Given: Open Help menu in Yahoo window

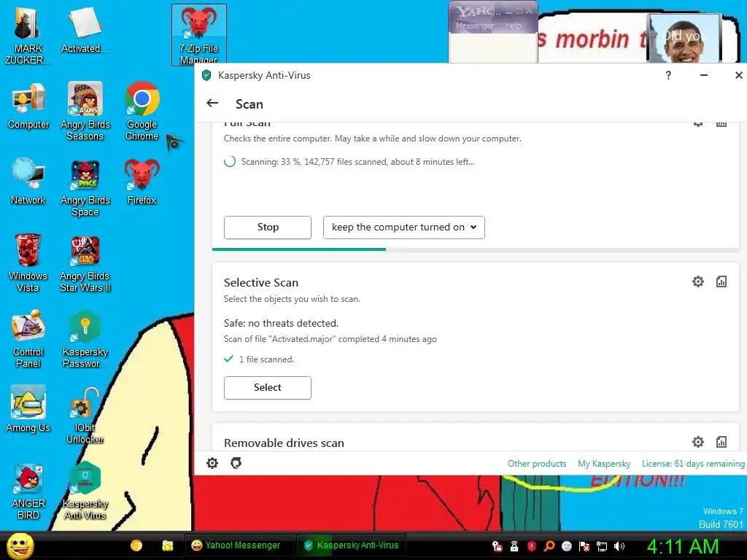Looking at the screenshot, I should 513,26.
